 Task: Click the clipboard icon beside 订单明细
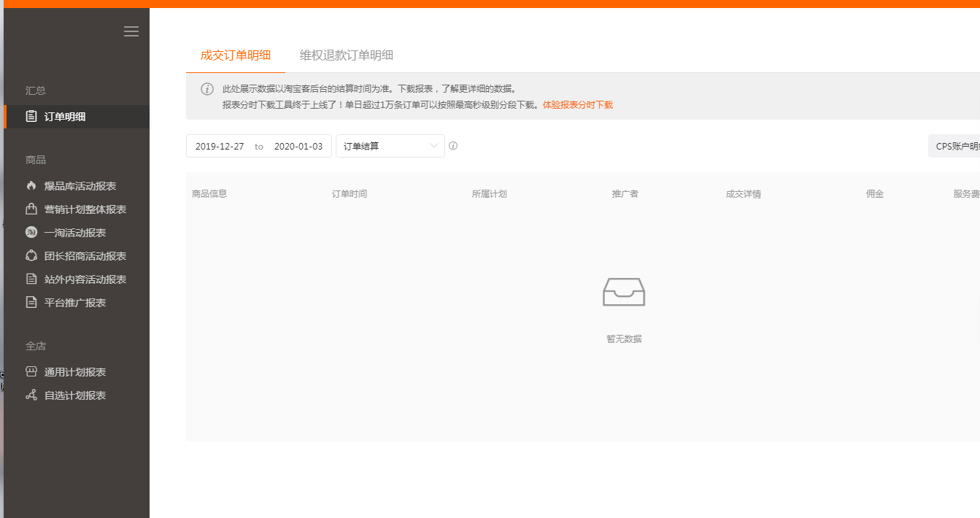pyautogui.click(x=31, y=116)
